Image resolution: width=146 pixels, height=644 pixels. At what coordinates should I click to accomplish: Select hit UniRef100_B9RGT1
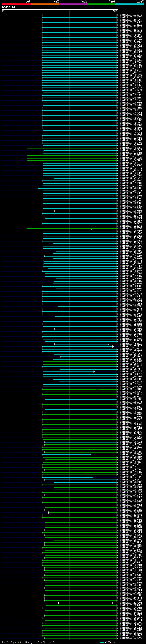point(131,30)
